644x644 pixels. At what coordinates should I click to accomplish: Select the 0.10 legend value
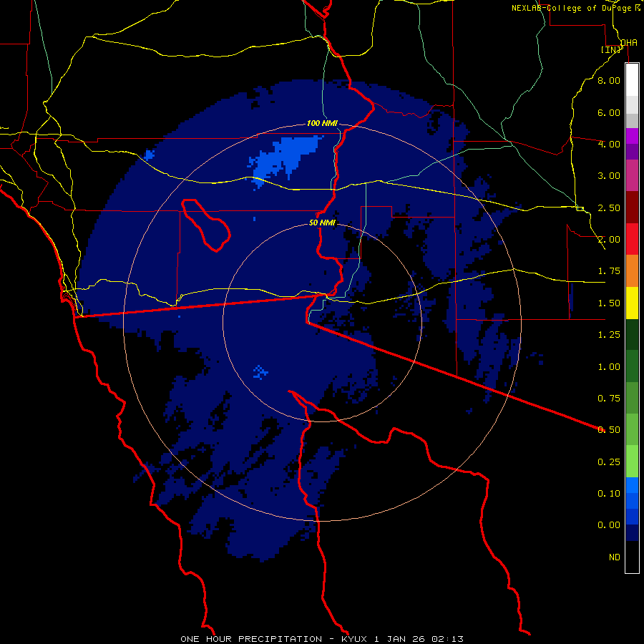coord(609,494)
